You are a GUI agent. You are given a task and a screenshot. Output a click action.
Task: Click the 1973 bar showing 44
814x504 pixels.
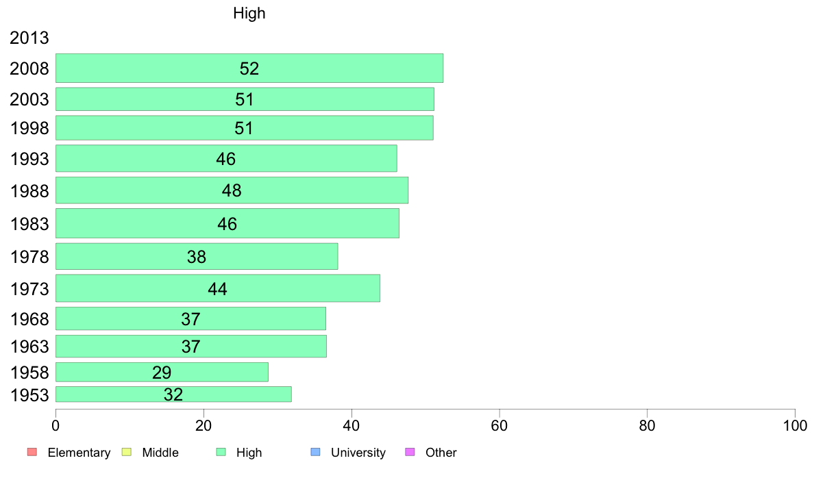pos(217,288)
